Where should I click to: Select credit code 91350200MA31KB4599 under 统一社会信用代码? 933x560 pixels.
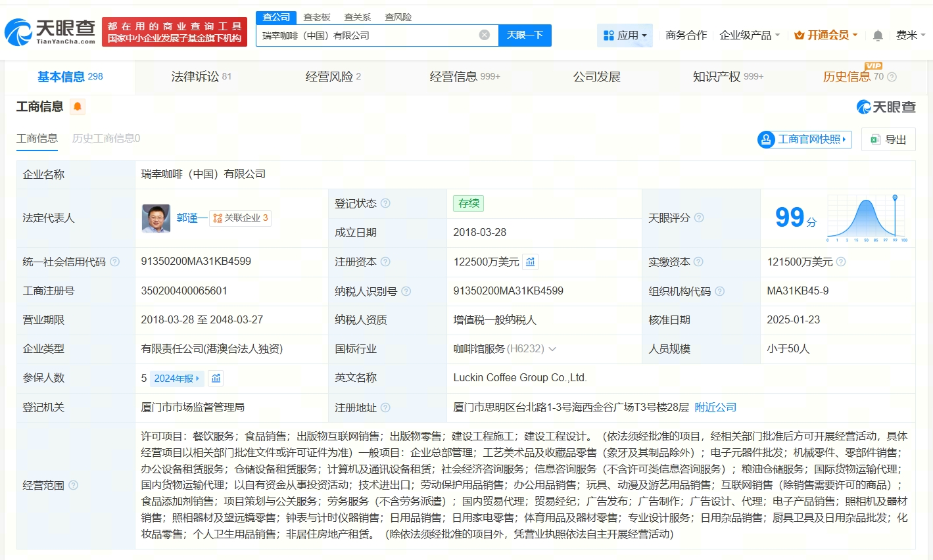point(196,262)
